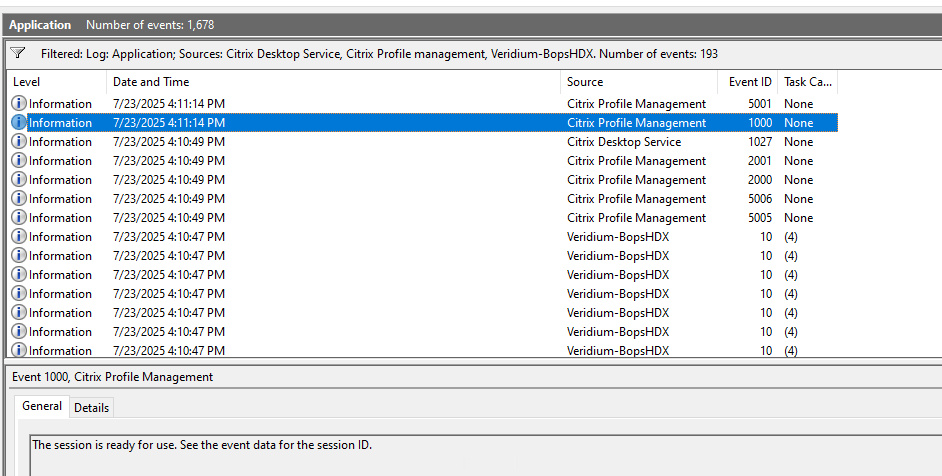The image size is (942, 476).
Task: Click the Information icon for event 5005
Action: click(19, 218)
